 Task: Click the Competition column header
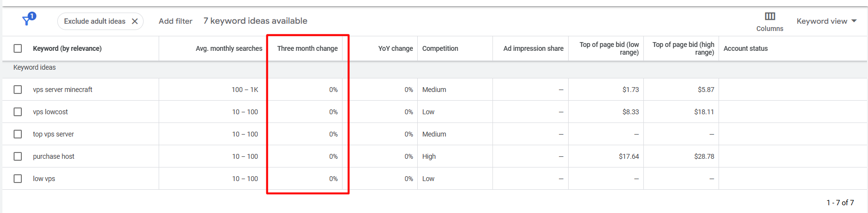click(x=440, y=48)
